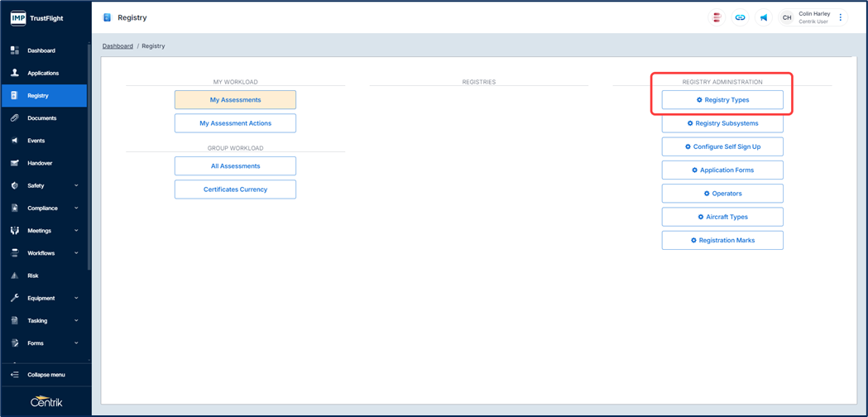Click the red database icon in header
Viewport: 868px width, 417px height.
[717, 17]
